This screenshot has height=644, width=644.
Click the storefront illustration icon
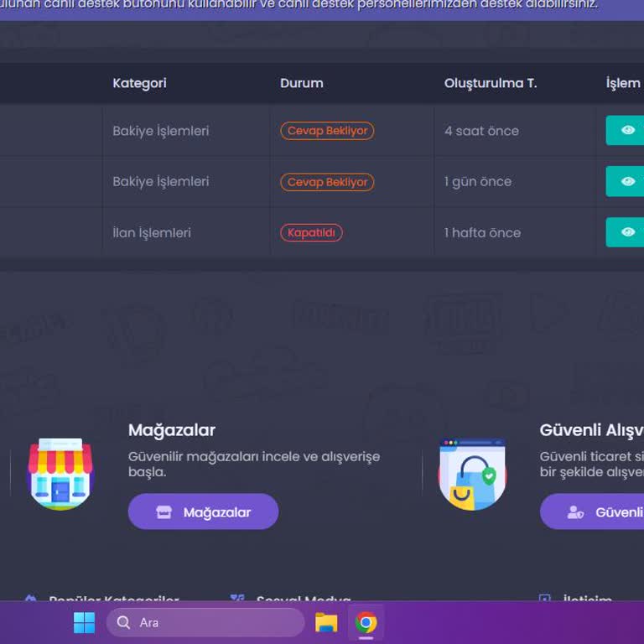(x=60, y=474)
